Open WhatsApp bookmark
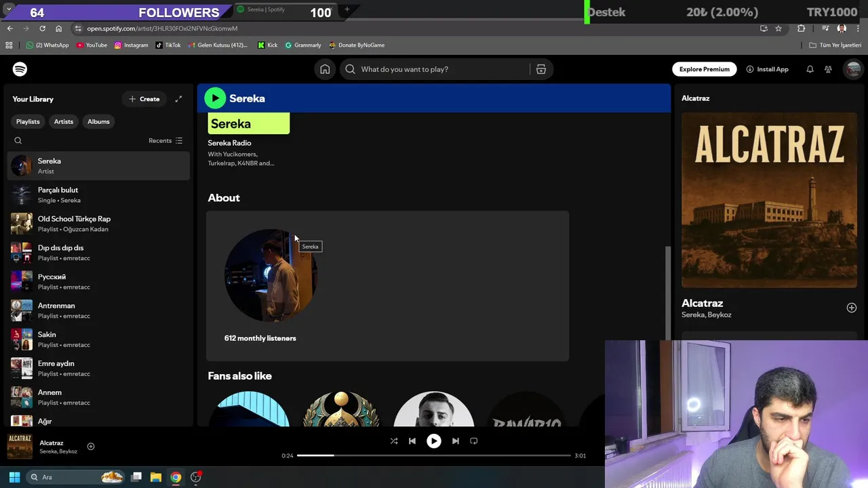 click(47, 45)
